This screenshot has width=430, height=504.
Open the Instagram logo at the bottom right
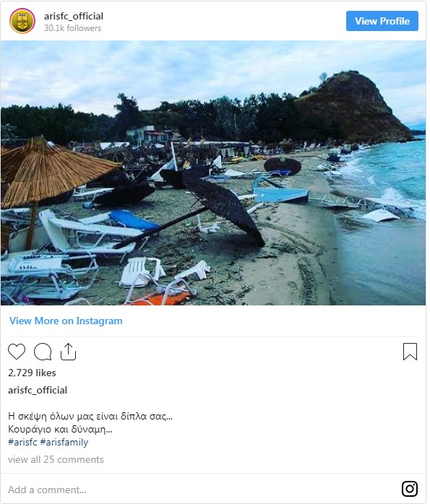[x=410, y=489]
